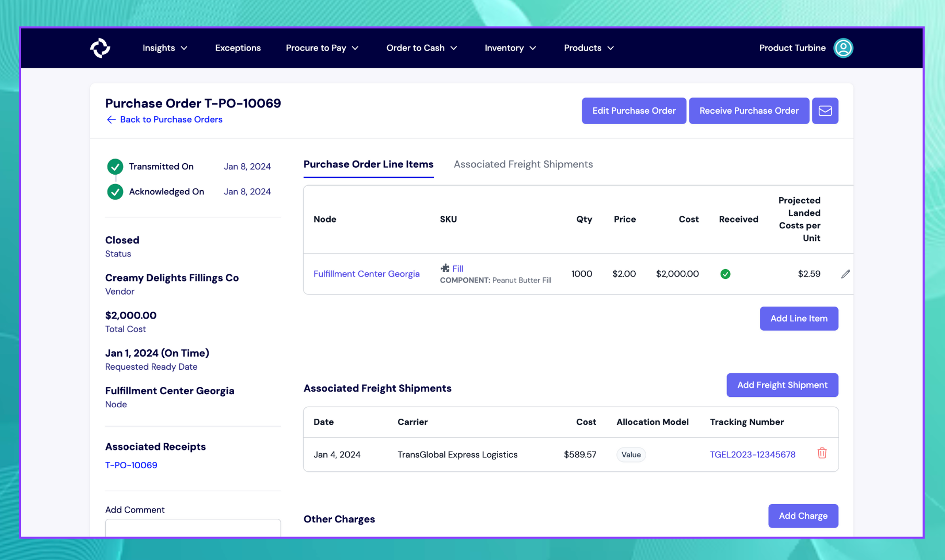Screen dimensions: 945x560
Task: Click the Add Comment text field
Action: [x=193, y=528]
